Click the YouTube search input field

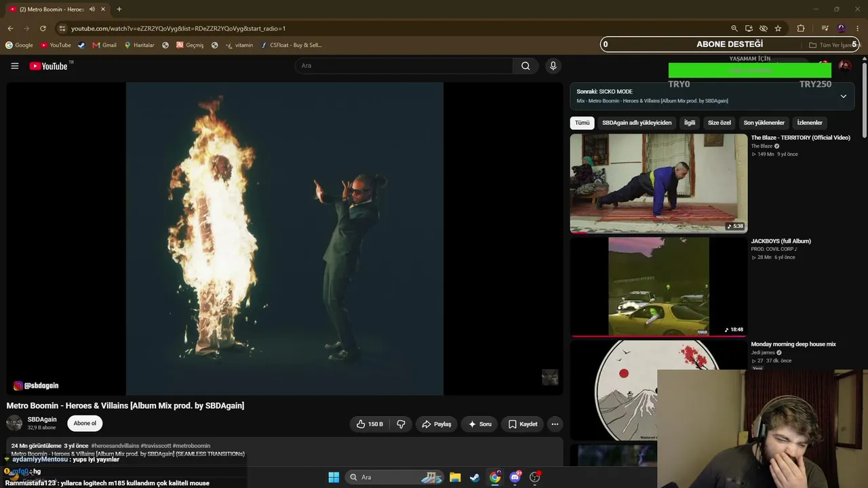point(404,66)
